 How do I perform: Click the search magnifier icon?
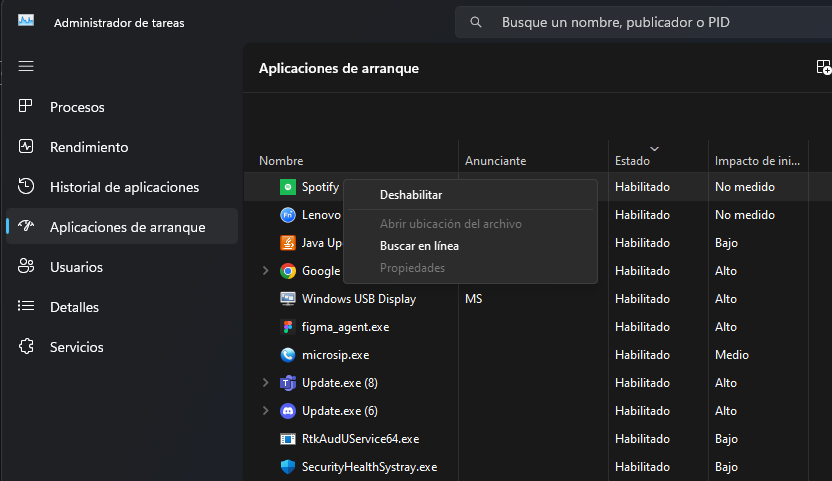click(476, 22)
